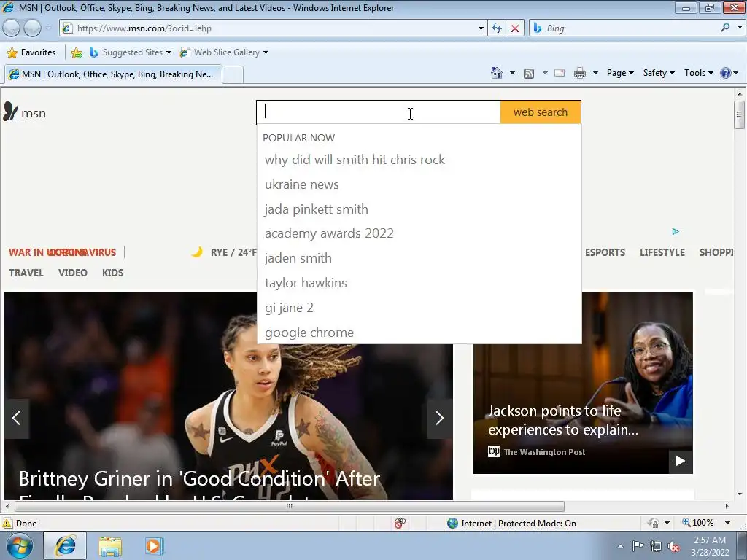Click the address bar URL

coord(144,28)
